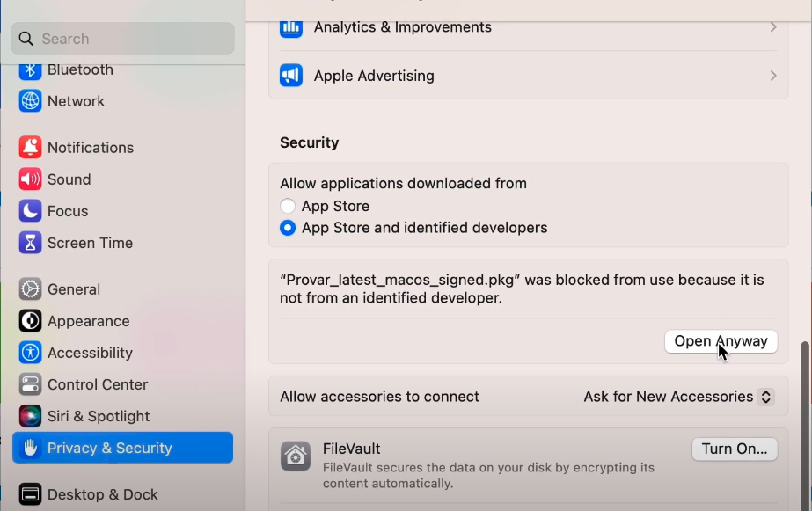Click the FileVault house icon
Screen dimensions: 812x511
coord(296,456)
